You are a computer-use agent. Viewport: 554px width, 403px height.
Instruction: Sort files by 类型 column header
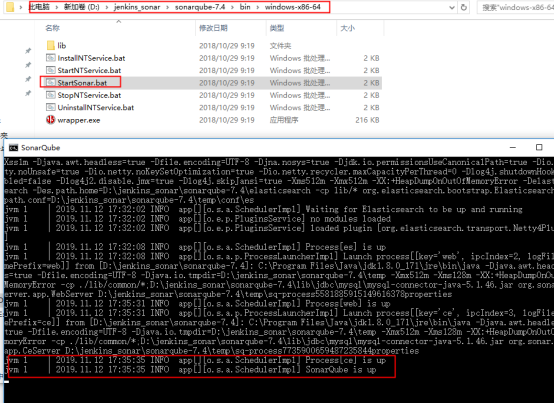click(277, 28)
